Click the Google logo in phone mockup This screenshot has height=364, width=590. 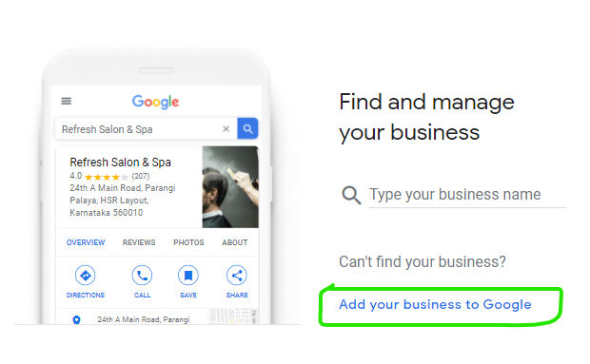pyautogui.click(x=155, y=102)
